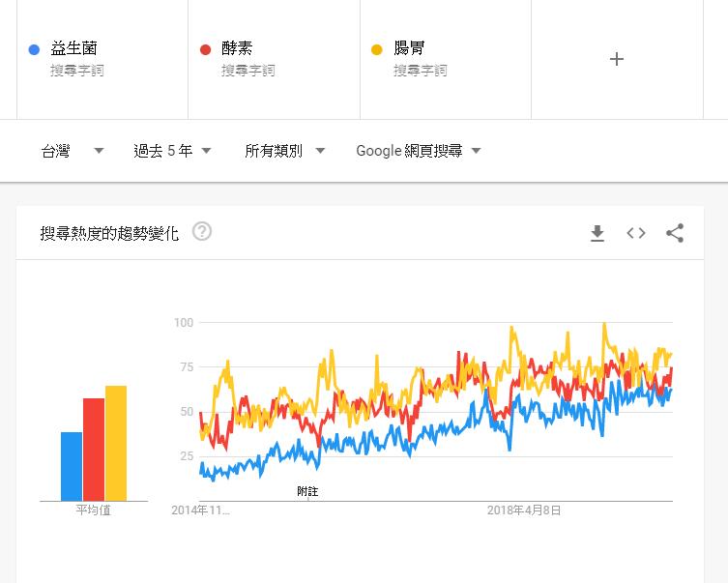
Task: Edit the 酵素 search term
Action: [x=237, y=48]
